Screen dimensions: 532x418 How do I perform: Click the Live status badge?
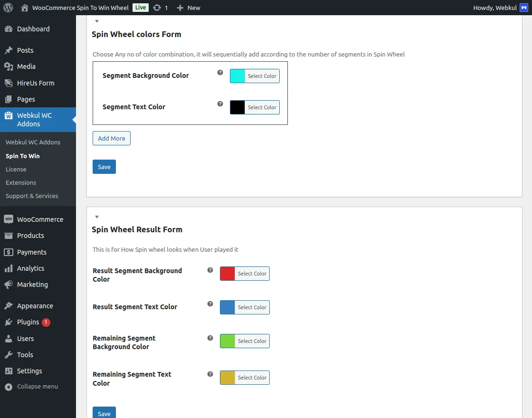[x=141, y=8]
